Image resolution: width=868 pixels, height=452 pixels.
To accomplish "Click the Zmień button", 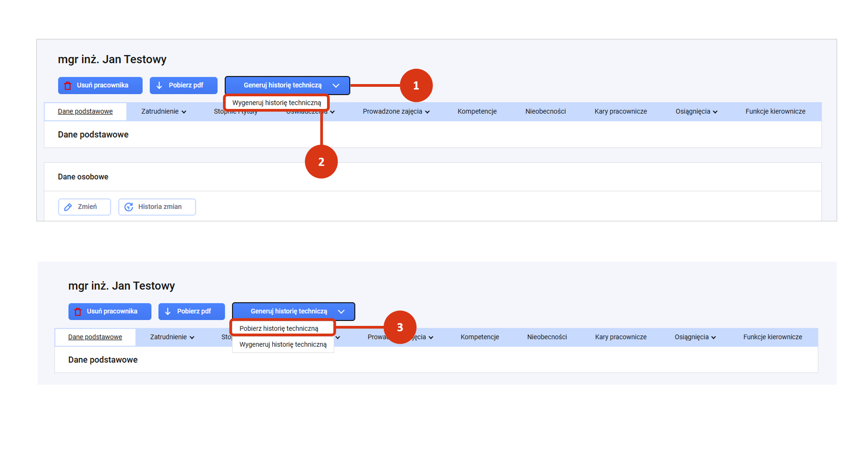I will pos(85,207).
